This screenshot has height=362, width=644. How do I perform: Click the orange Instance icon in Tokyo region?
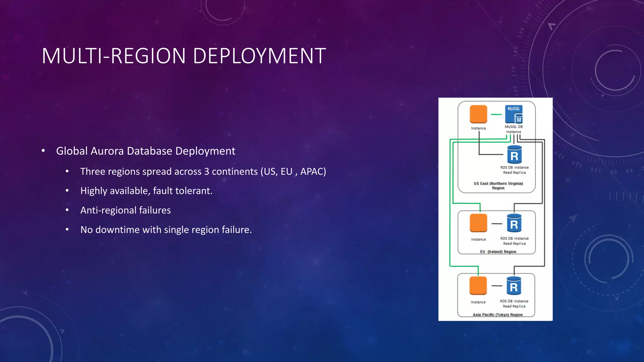(478, 286)
